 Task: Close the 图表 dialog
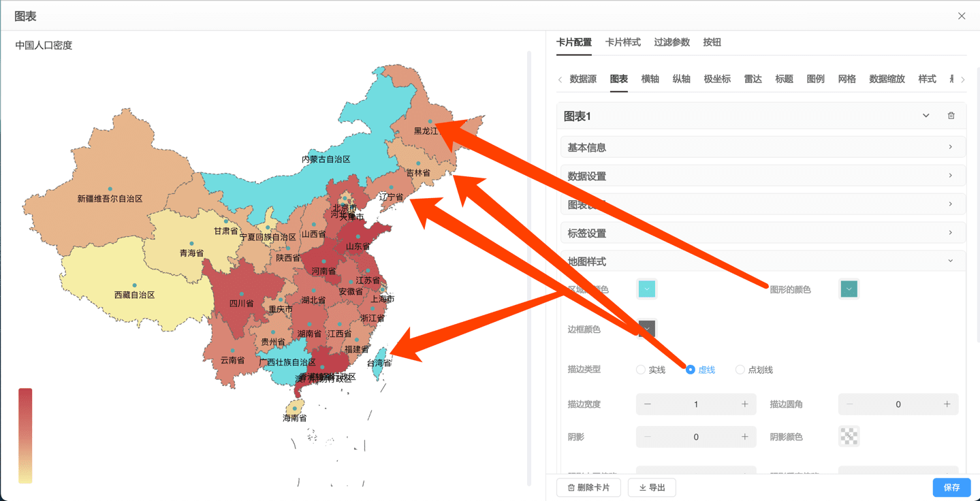(962, 16)
